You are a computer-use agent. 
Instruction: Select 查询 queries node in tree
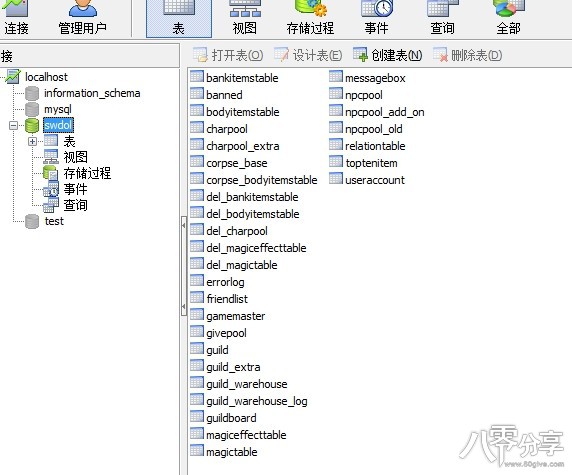(76, 205)
